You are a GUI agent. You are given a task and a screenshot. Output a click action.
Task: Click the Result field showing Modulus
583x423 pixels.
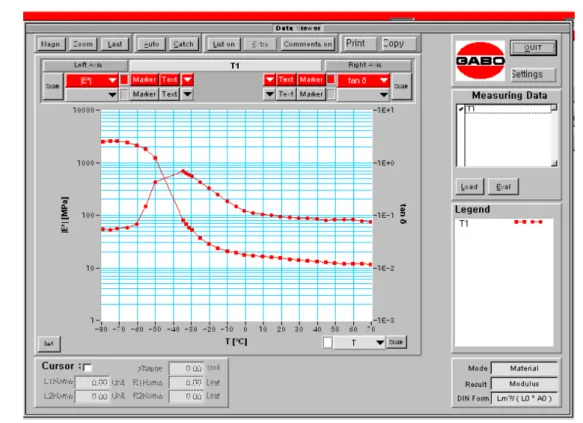click(x=524, y=384)
